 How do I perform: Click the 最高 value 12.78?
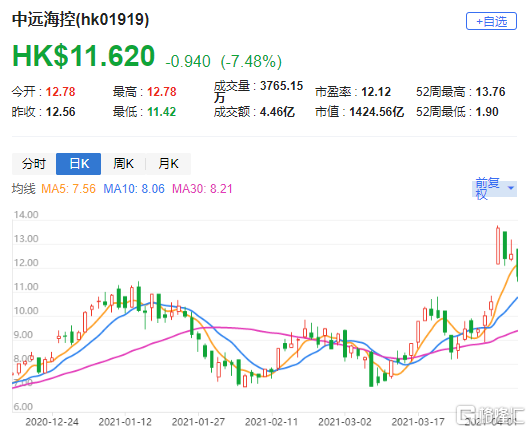[162, 92]
